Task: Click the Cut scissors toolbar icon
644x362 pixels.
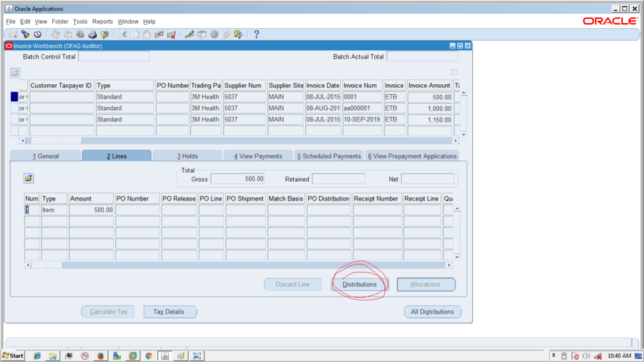Action: pos(123,35)
